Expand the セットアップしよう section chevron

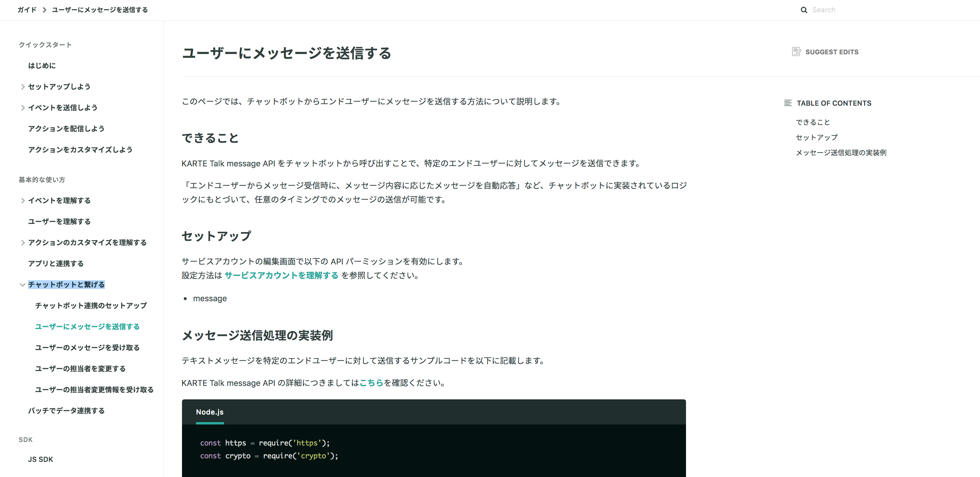(x=23, y=87)
